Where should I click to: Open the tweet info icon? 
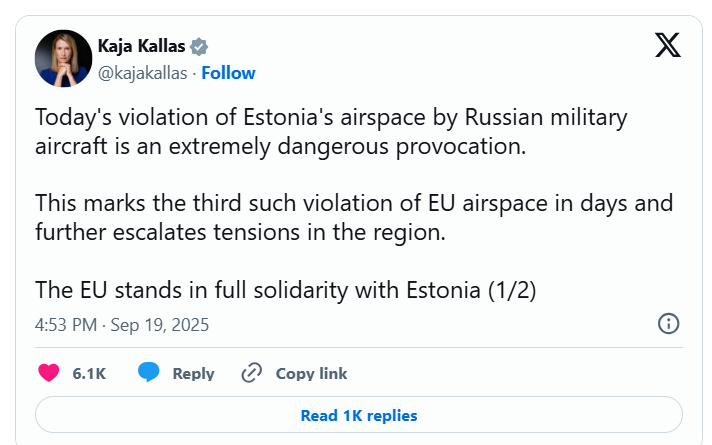[x=668, y=323]
